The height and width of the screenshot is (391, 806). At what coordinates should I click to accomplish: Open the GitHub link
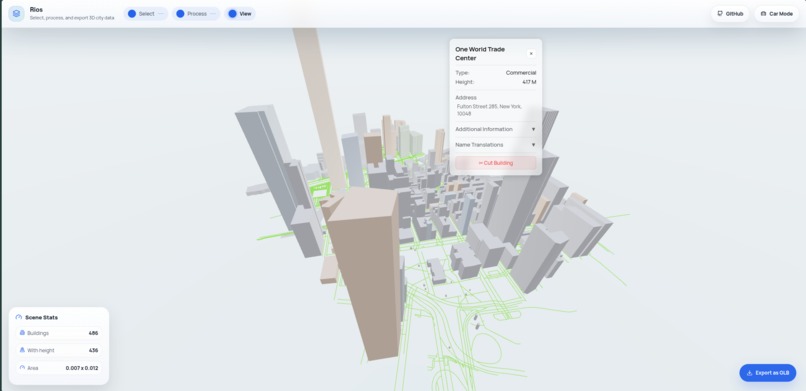(730, 14)
